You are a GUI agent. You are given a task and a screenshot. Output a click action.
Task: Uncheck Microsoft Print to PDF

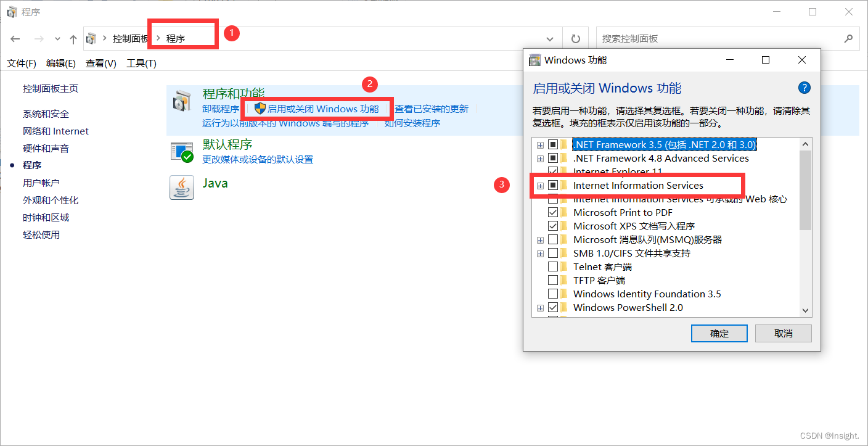(553, 212)
